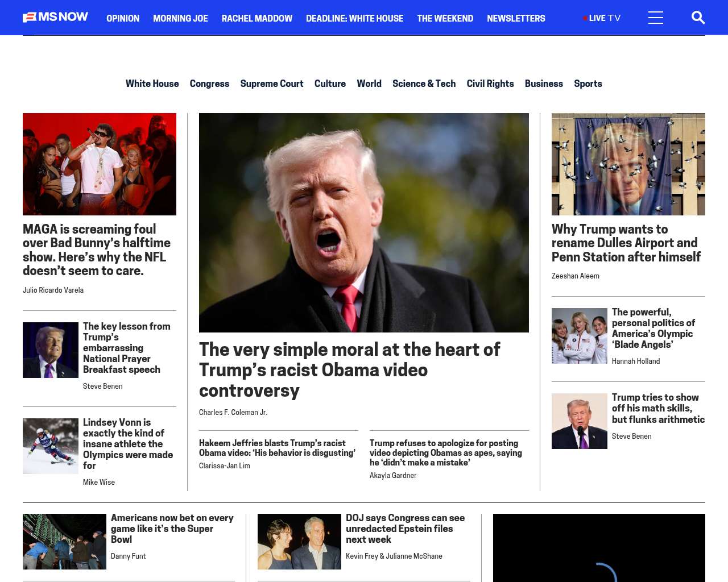Open author Charles F. Coleman Jr.'s page

pos(233,412)
